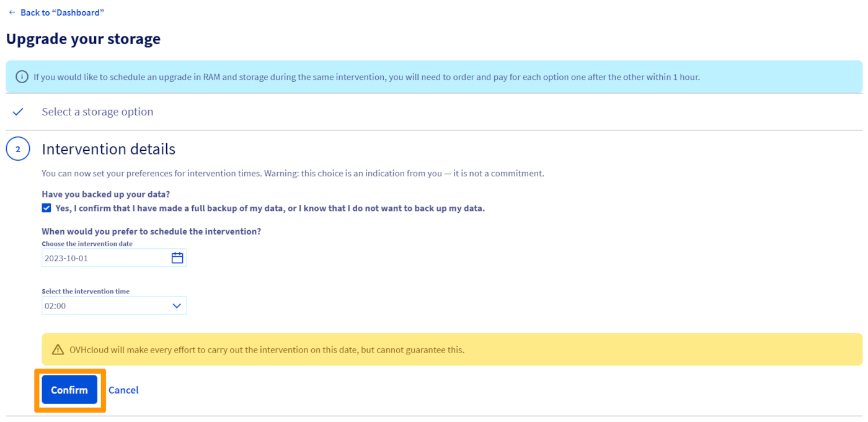Cancel the storage upgrade
Image resolution: width=868 pixels, height=422 pixels.
[123, 390]
